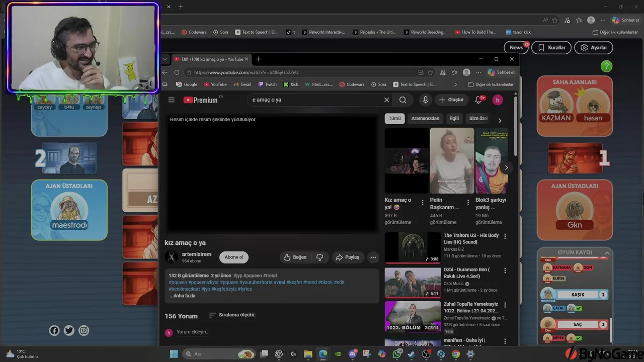Open 'News' on the game page
644x362 pixels.
pos(516,48)
